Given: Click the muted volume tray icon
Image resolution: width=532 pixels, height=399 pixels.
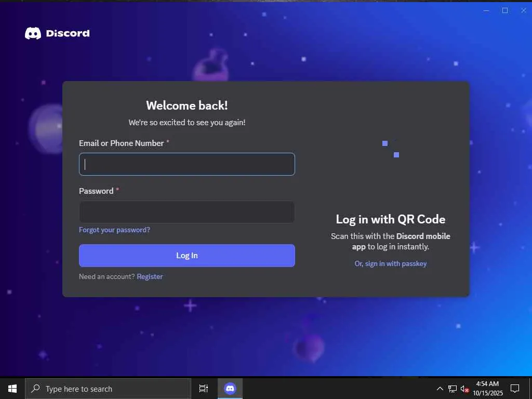Looking at the screenshot, I should coord(464,389).
